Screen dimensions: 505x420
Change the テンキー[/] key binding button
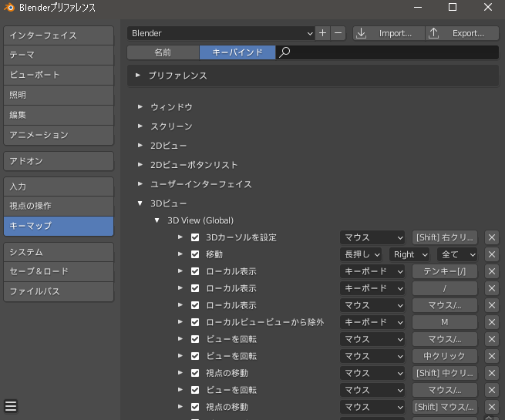444,271
